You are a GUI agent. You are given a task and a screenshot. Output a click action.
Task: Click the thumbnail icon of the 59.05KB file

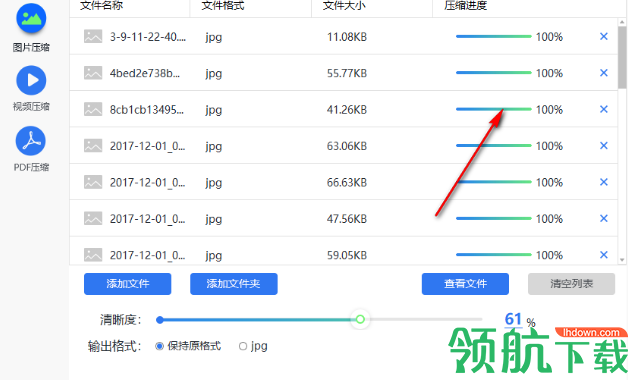click(93, 255)
